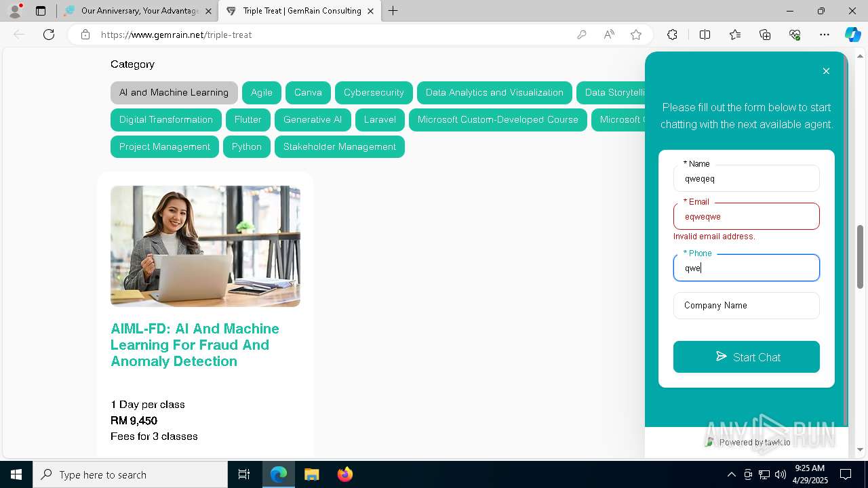The height and width of the screenshot is (488, 868).
Task: Open Browser essentials heart icon
Action: (795, 35)
